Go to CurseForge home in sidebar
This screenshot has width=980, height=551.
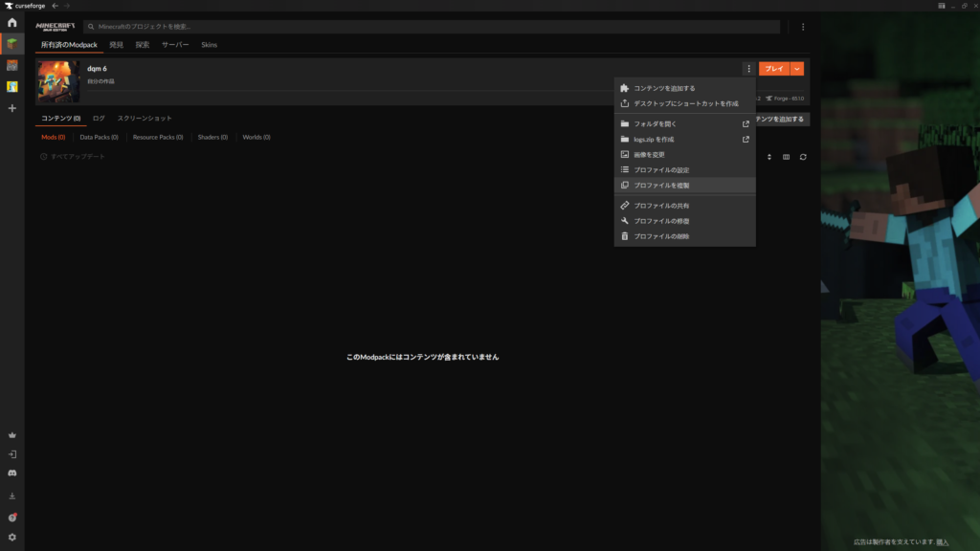point(11,23)
